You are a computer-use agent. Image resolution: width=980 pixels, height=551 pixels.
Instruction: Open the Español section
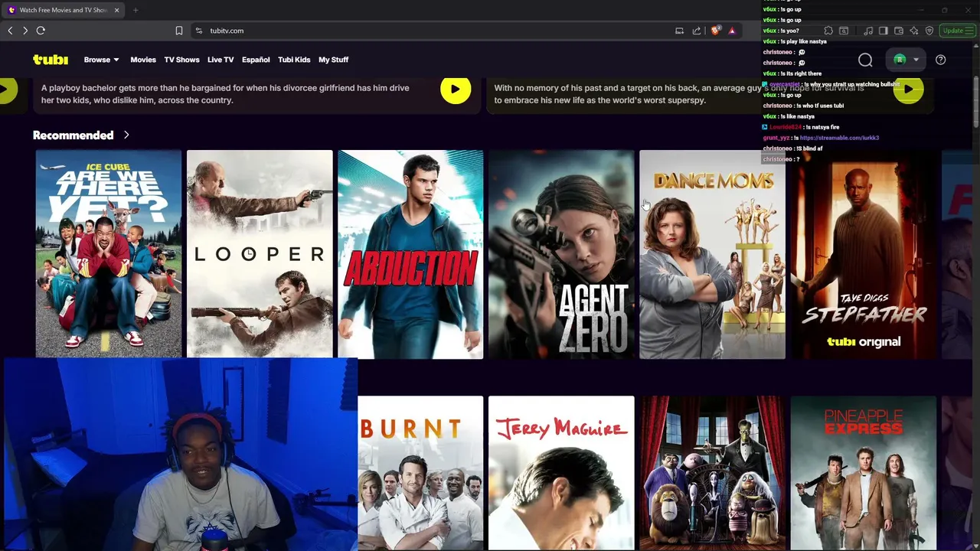(256, 60)
